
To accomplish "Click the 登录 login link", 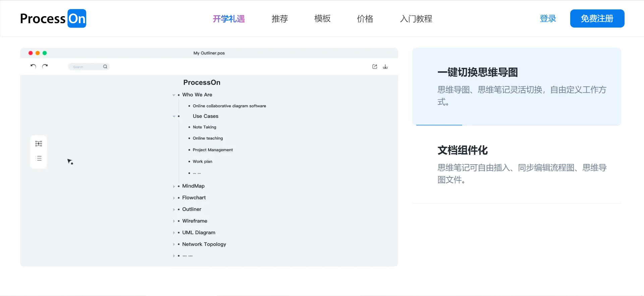I will (x=548, y=19).
